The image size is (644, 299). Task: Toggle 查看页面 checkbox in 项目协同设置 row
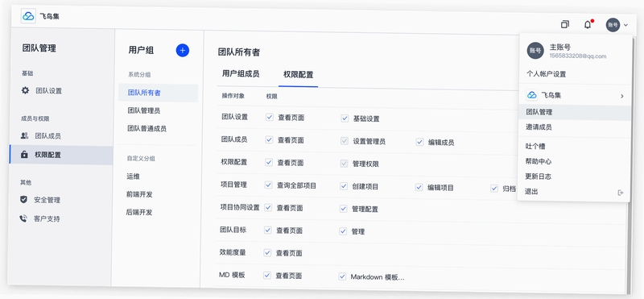click(268, 208)
